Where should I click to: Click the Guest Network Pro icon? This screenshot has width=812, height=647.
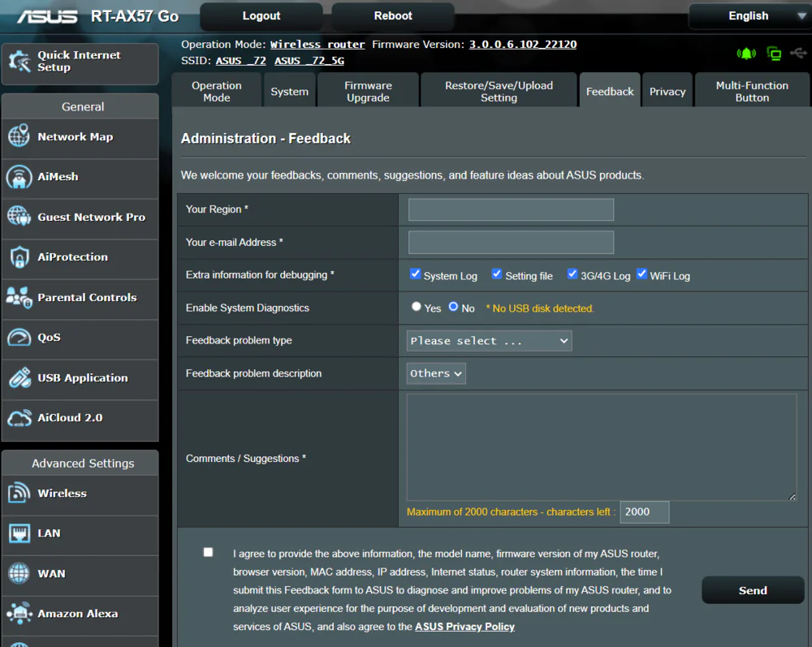19,217
